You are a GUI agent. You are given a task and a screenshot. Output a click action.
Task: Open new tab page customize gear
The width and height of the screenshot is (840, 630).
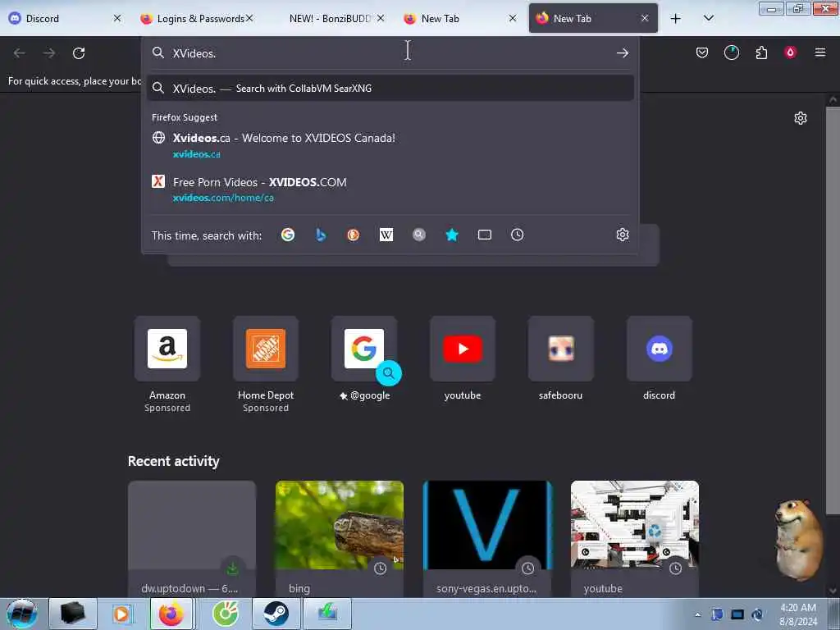tap(800, 118)
